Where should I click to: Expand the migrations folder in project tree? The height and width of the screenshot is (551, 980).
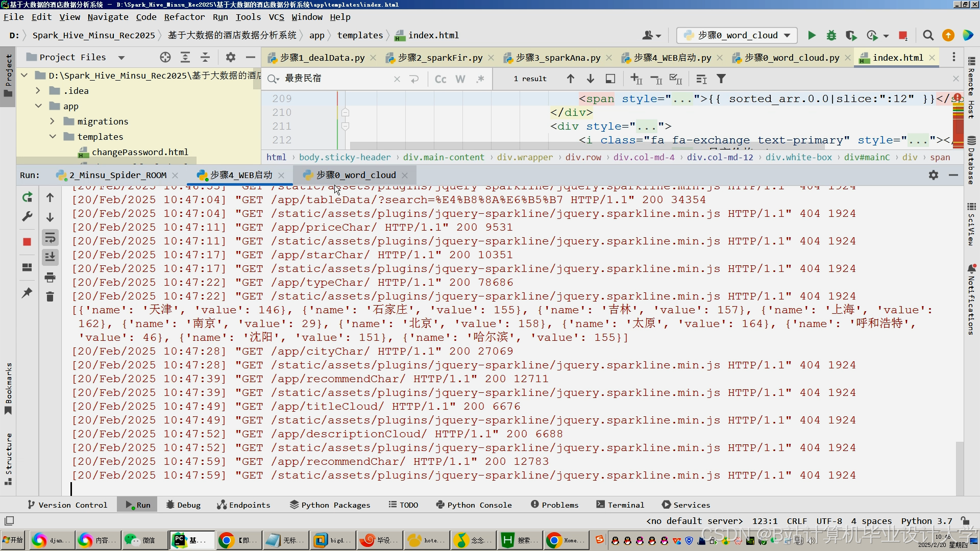[x=52, y=121]
